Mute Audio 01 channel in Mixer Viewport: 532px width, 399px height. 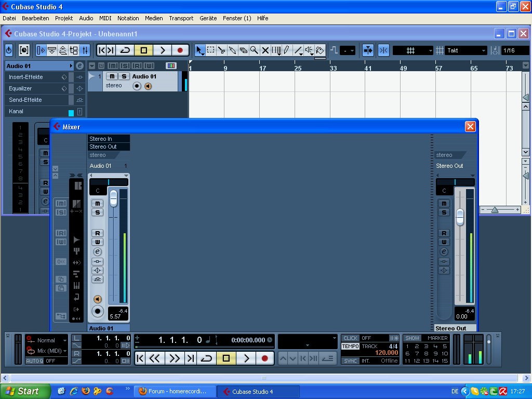[97, 204]
